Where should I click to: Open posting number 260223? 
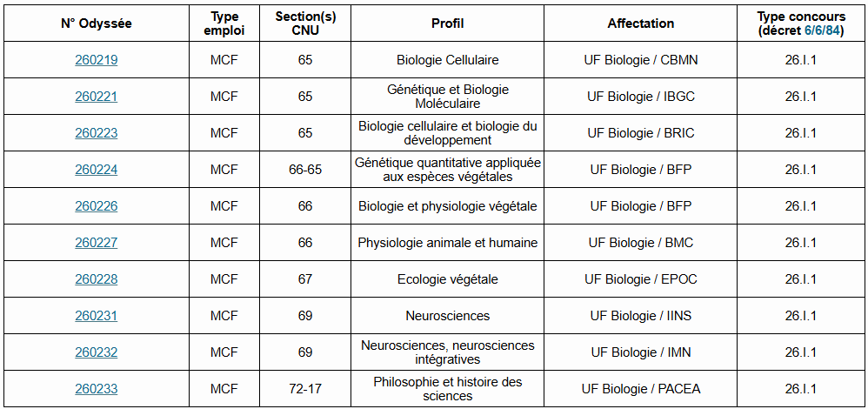click(96, 133)
